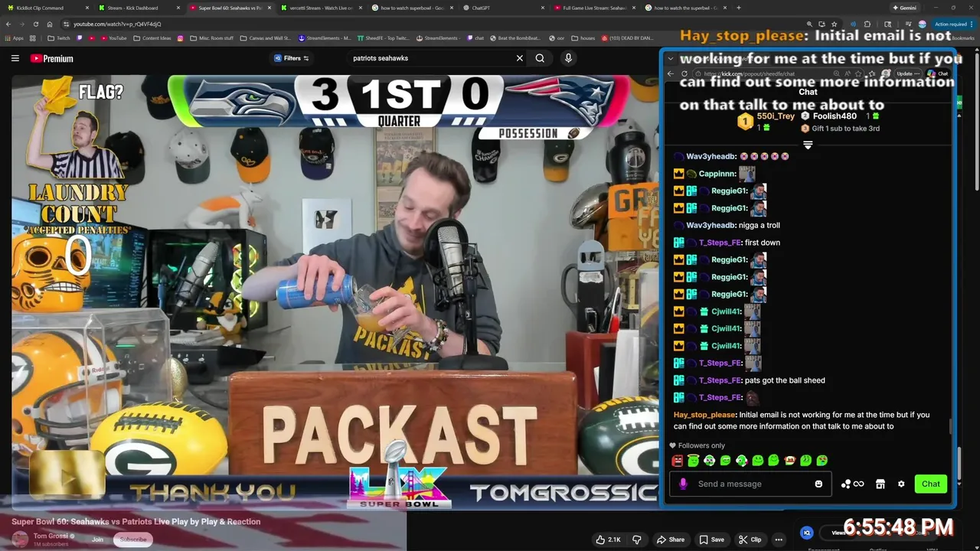Image resolution: width=980 pixels, height=551 pixels.
Task: Open DEAD BY DAN bookmark
Action: pyautogui.click(x=628, y=38)
